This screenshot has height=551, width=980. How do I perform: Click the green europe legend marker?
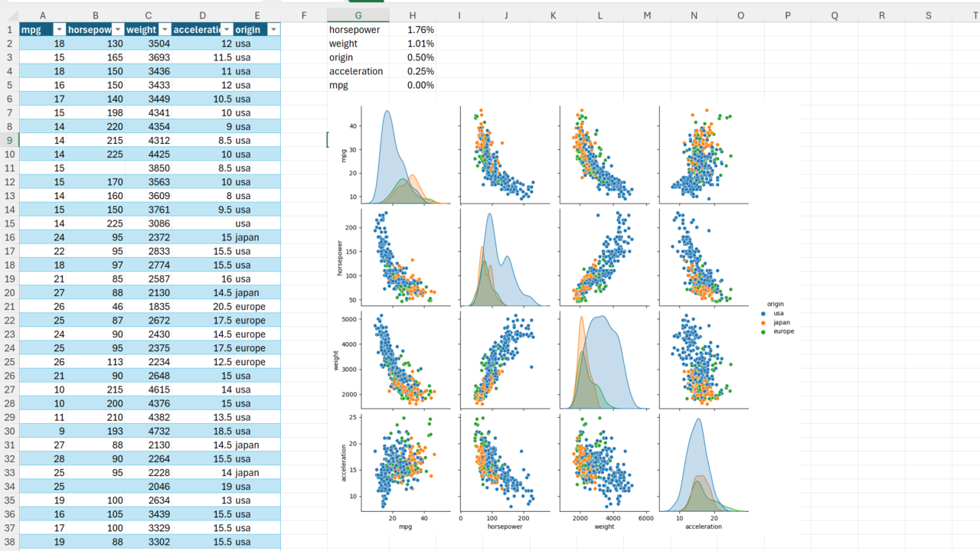coord(762,332)
